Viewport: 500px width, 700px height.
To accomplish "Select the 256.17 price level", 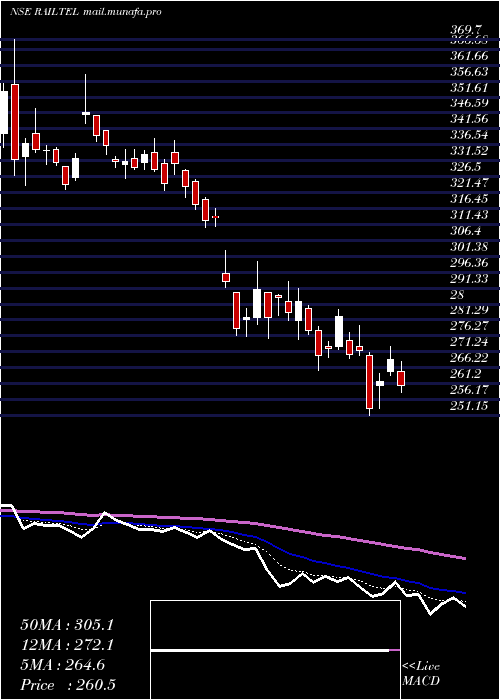I will click(470, 389).
